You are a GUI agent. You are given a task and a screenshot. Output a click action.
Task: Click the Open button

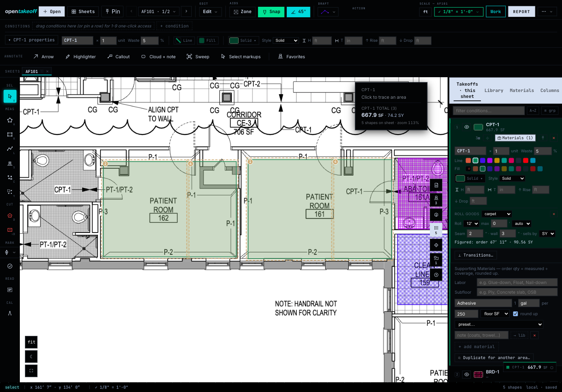[x=52, y=12]
